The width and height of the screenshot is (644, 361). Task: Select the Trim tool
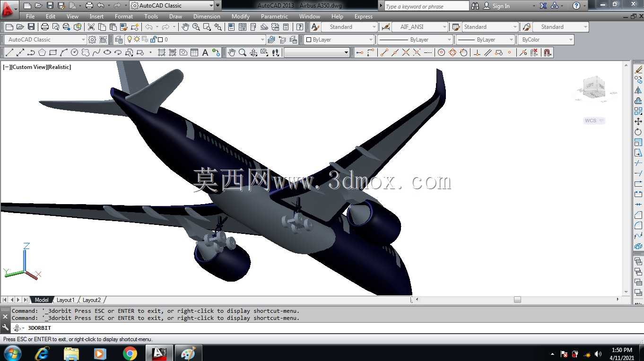coord(638,163)
